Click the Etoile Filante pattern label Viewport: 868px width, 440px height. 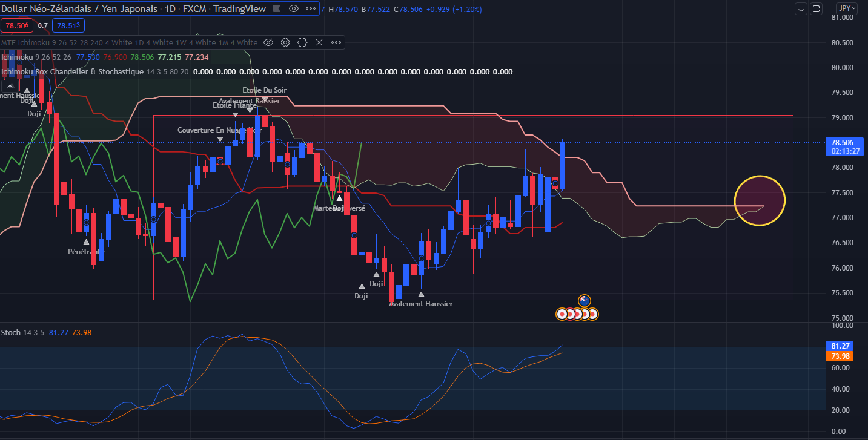(234, 105)
